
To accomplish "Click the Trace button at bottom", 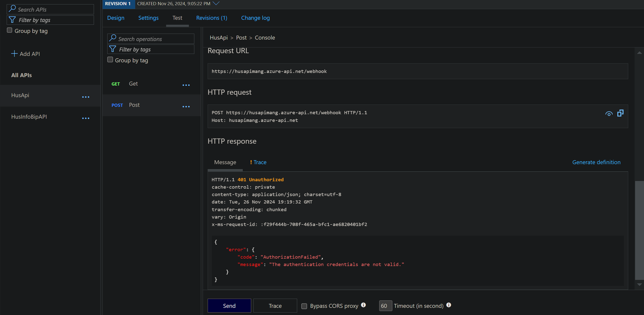I will pyautogui.click(x=275, y=306).
